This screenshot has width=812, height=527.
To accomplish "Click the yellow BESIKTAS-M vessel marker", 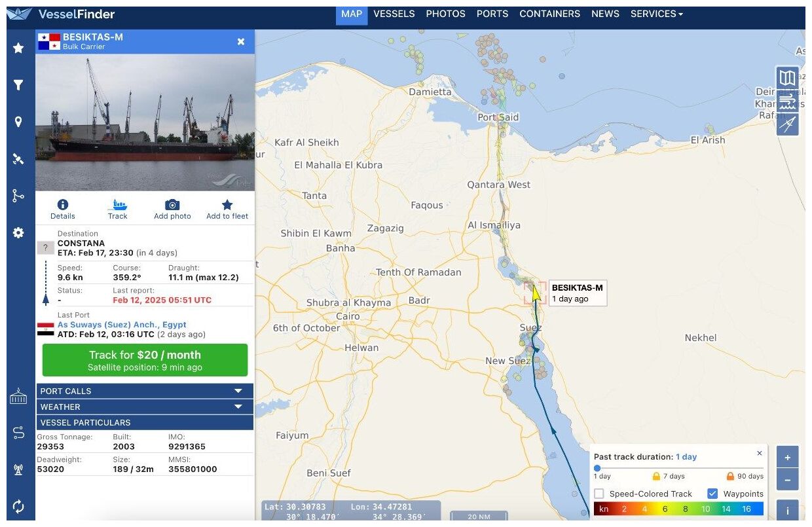I will [x=536, y=292].
